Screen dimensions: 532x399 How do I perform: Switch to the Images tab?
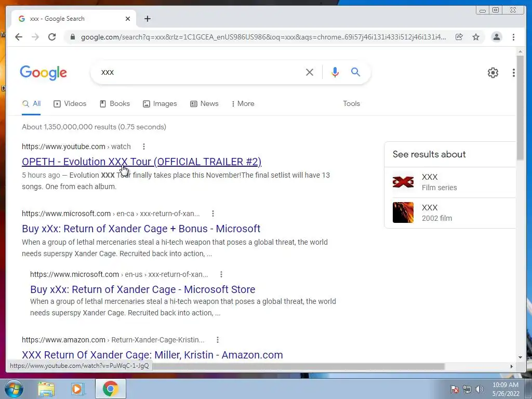(160, 104)
